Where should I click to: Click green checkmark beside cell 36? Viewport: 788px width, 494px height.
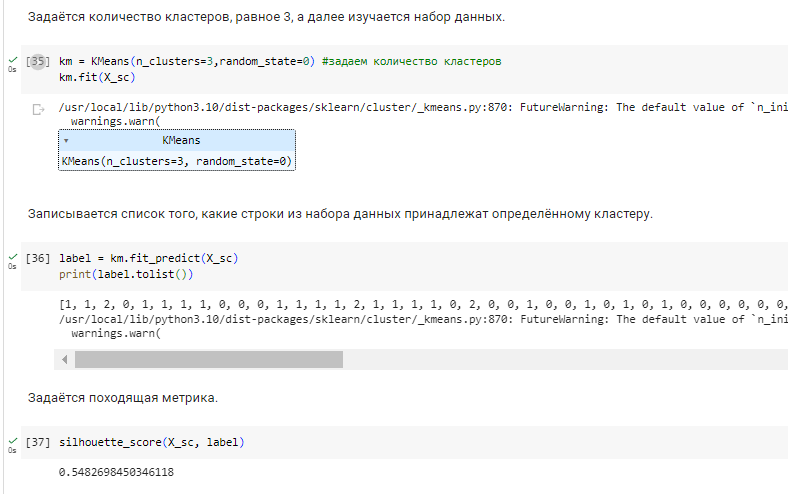[12, 256]
